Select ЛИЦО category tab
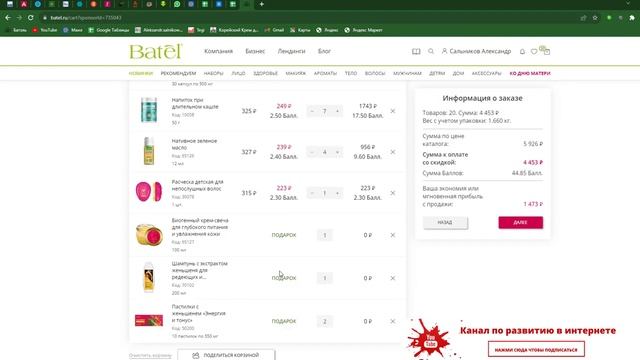 tap(238, 73)
